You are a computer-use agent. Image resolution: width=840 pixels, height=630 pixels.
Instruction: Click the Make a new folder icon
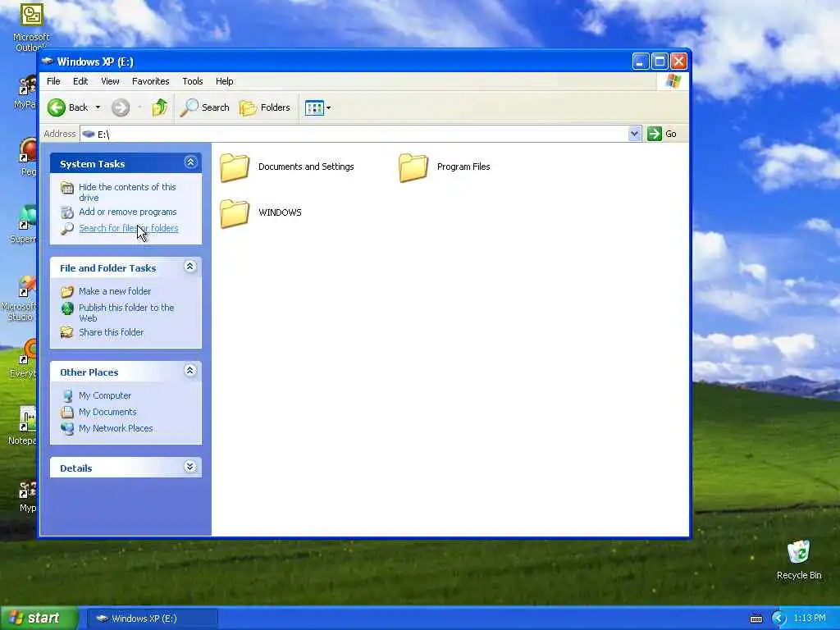coord(67,292)
